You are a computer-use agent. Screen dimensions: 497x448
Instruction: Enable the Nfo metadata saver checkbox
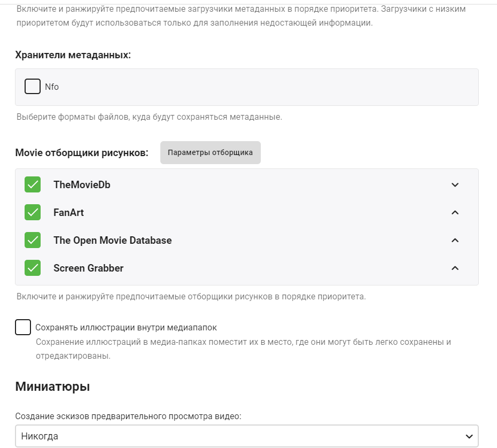[x=33, y=87]
